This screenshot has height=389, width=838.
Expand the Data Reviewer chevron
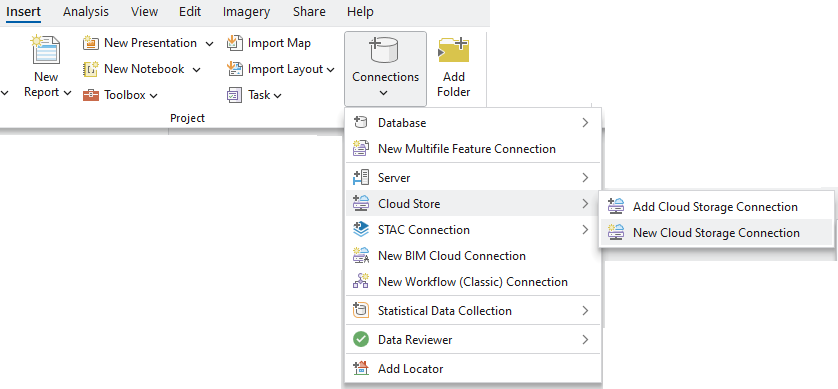click(586, 339)
